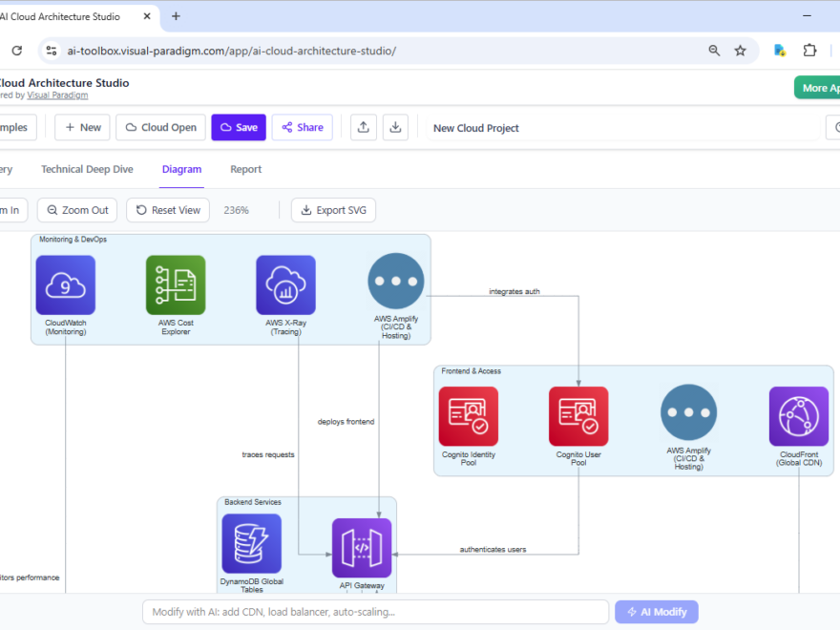Click Export SVG
Screen dimensions: 840x630
tap(333, 210)
